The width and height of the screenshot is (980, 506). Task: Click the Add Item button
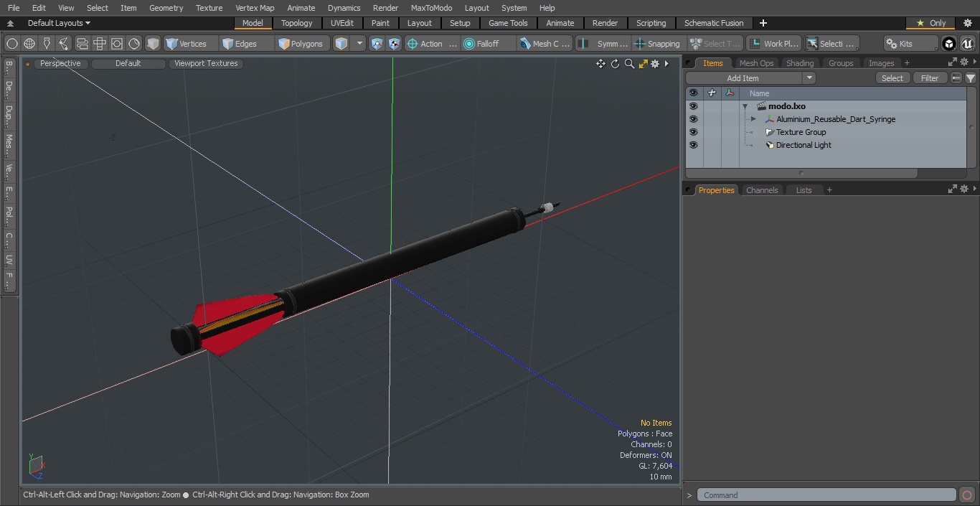click(743, 78)
